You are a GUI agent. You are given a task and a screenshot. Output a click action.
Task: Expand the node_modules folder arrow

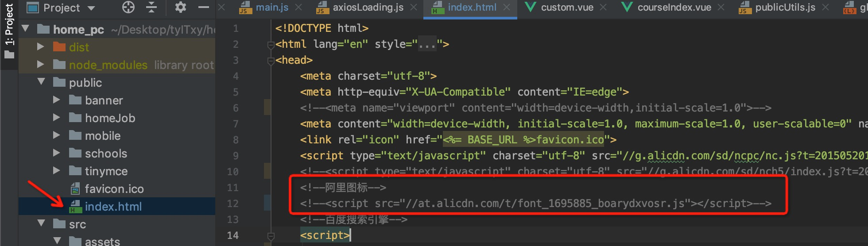coord(41,65)
